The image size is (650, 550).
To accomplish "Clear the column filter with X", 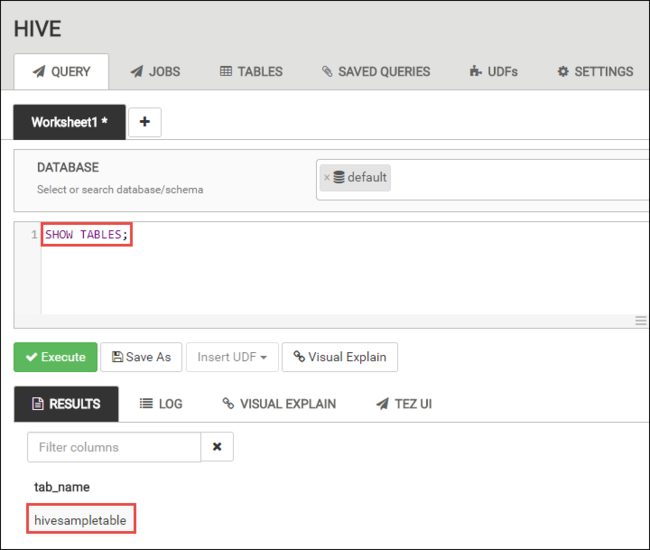I will pos(217,447).
